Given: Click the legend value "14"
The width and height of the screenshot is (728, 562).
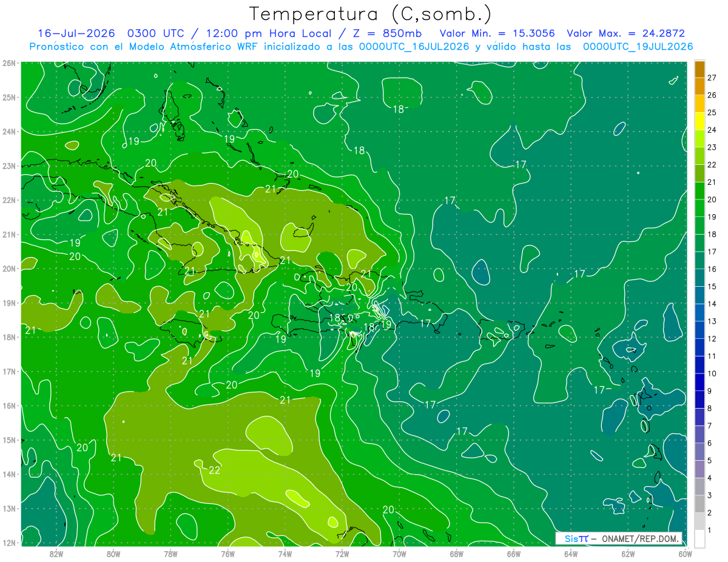Looking at the screenshot, I should coord(712,304).
